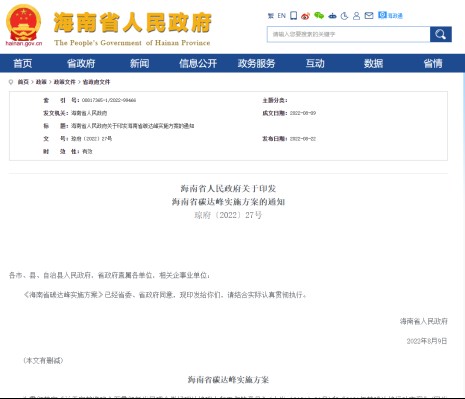Click the subtitle 海南省碳达峰实施方案 at bottom
The height and width of the screenshot is (399, 465).
pos(228,380)
